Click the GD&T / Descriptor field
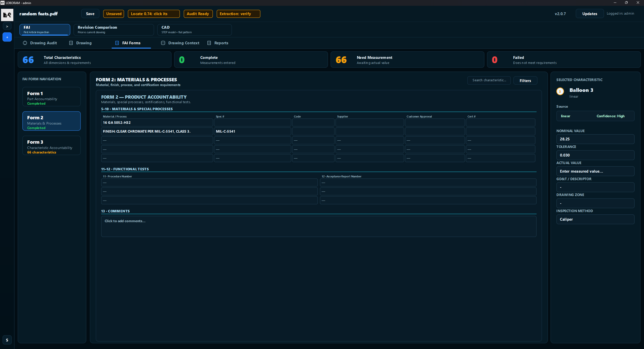 point(595,187)
